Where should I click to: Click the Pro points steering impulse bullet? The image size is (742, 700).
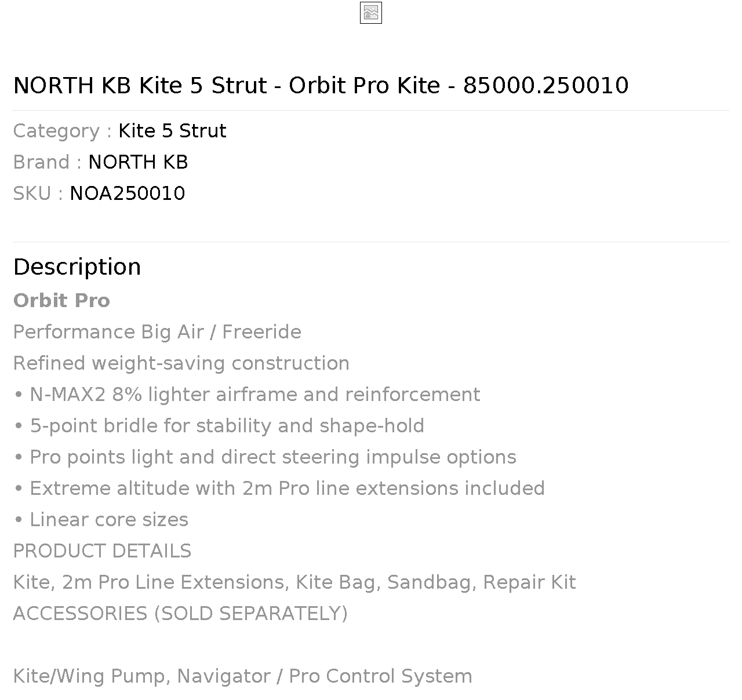[265, 457]
